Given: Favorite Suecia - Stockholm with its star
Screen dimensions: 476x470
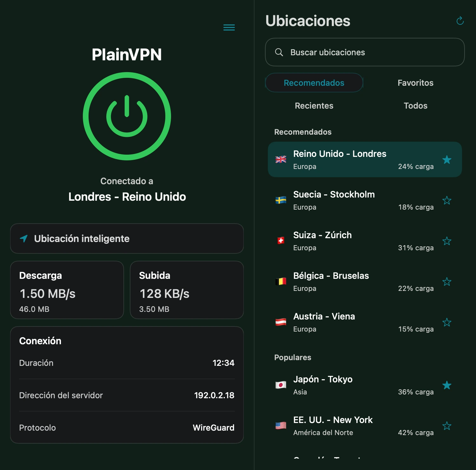Looking at the screenshot, I should point(447,200).
